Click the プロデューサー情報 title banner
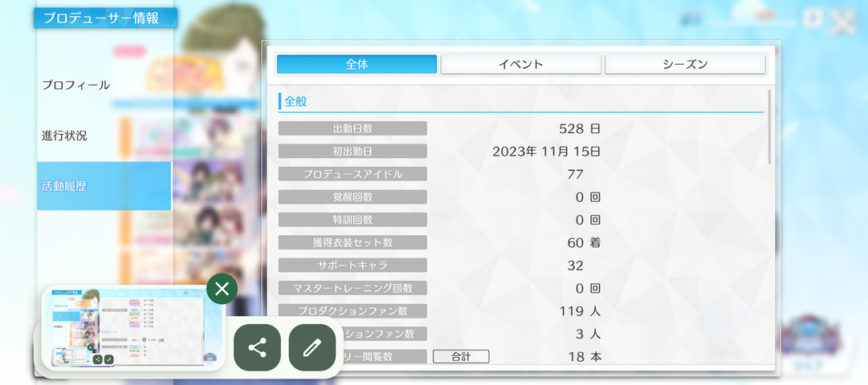868x385 pixels. (x=105, y=18)
